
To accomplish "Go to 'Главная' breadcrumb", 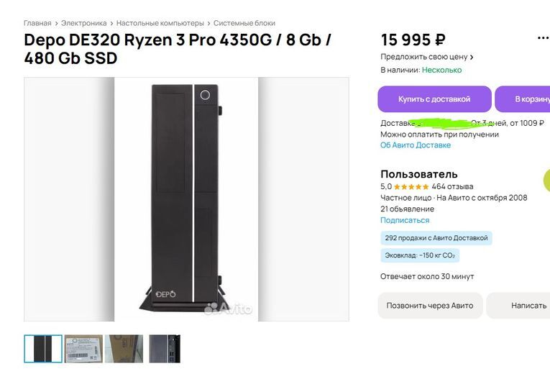I will click(37, 23).
